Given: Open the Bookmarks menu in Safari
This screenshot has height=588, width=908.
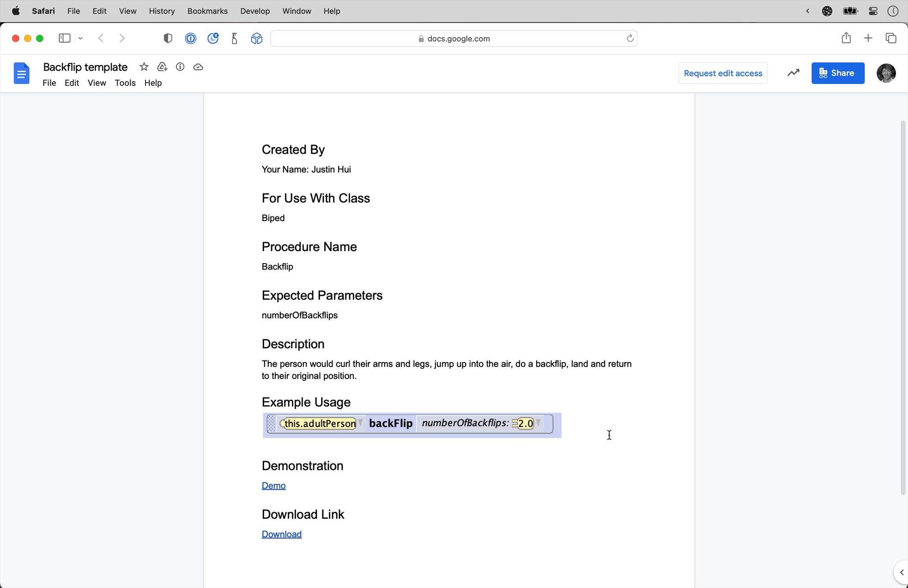Looking at the screenshot, I should pos(207,11).
